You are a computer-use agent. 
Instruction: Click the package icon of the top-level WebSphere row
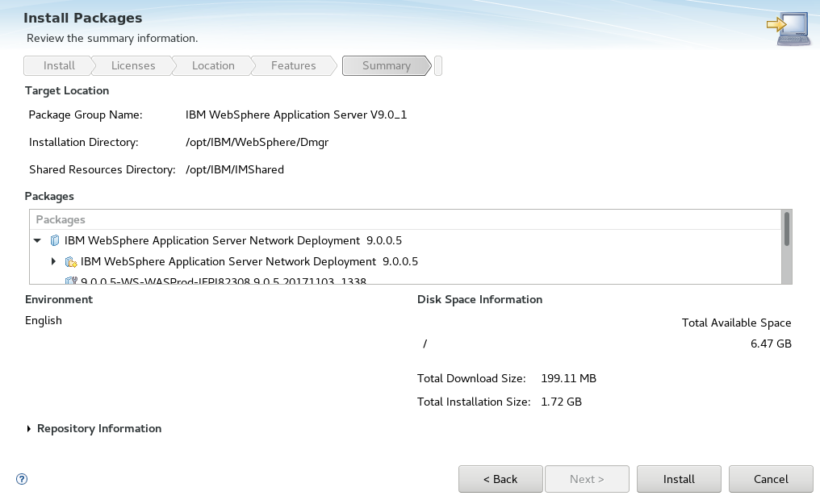click(55, 240)
